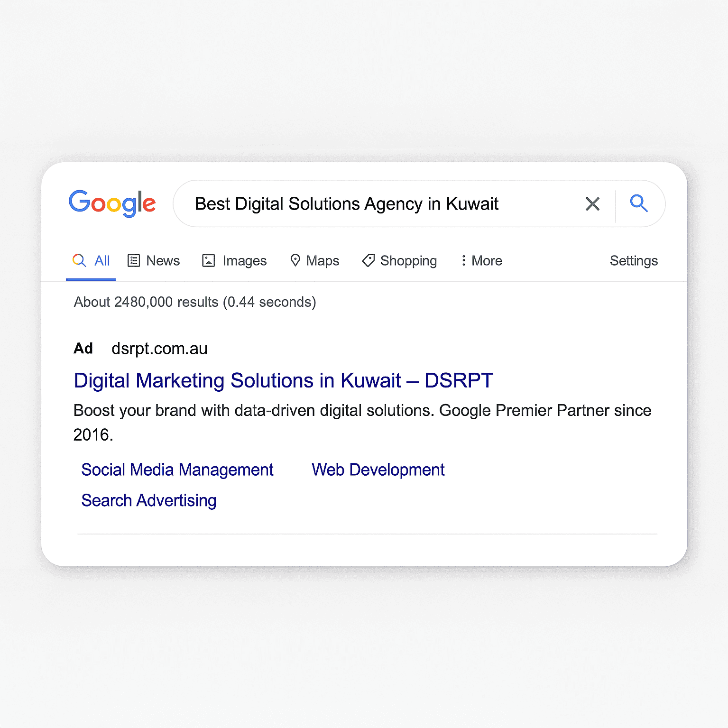This screenshot has width=728, height=728.
Task: Click the dsrpt.com.au ad URL
Action: [x=159, y=349]
